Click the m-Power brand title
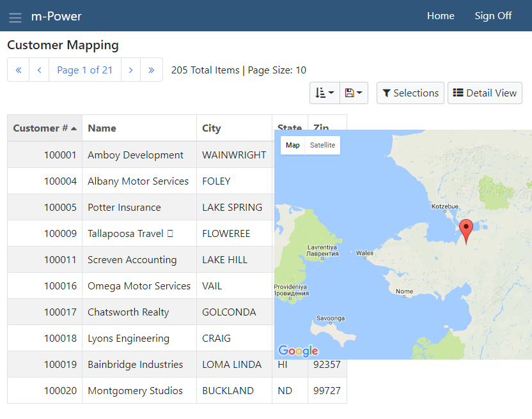The image size is (532, 419). click(x=56, y=16)
